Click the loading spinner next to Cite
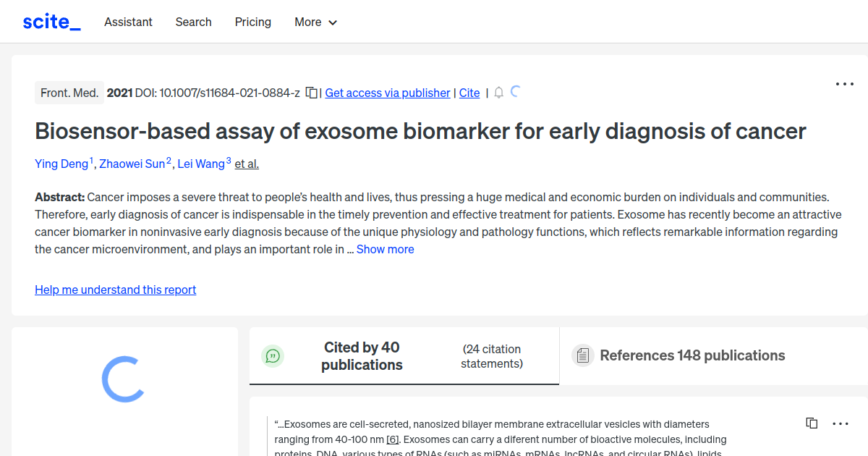The image size is (868, 456). (x=516, y=92)
